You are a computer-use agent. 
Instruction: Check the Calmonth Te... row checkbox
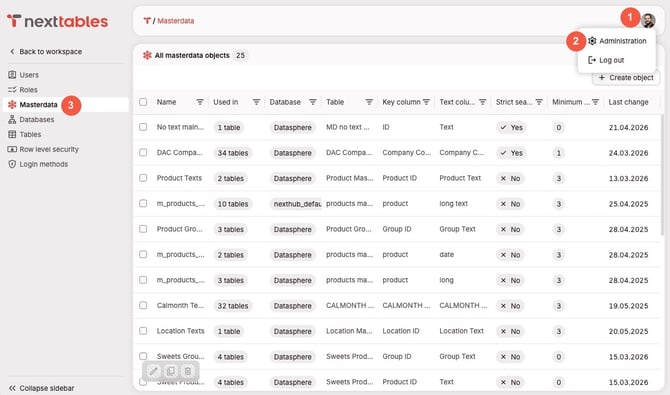[x=143, y=305]
